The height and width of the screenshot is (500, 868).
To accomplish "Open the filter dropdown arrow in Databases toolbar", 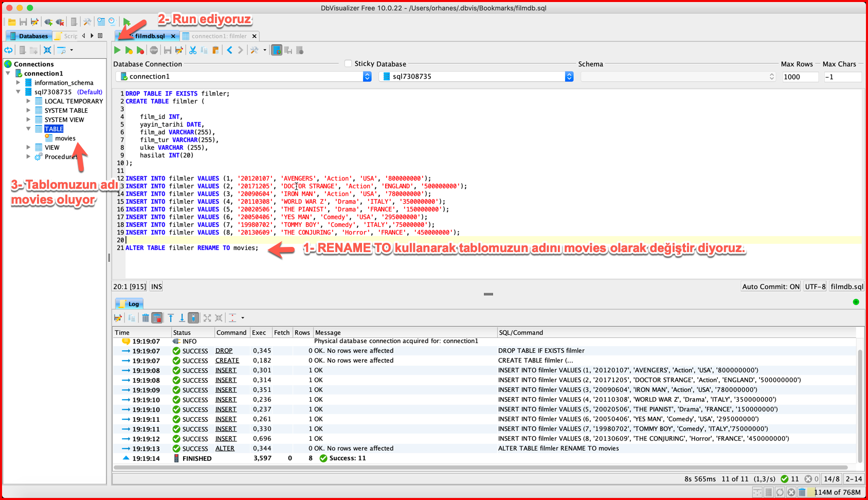I will (71, 50).
